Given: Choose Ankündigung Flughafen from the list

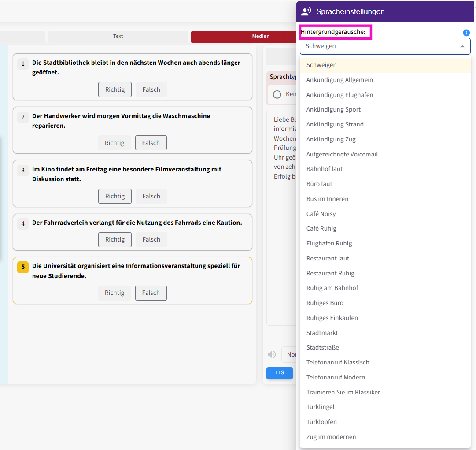Looking at the screenshot, I should 339,95.
